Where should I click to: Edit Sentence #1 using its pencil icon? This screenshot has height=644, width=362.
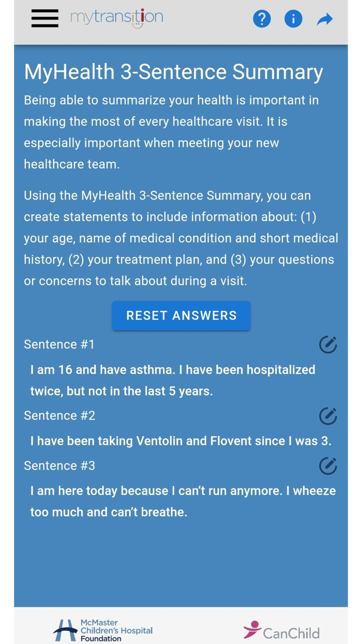[328, 344]
